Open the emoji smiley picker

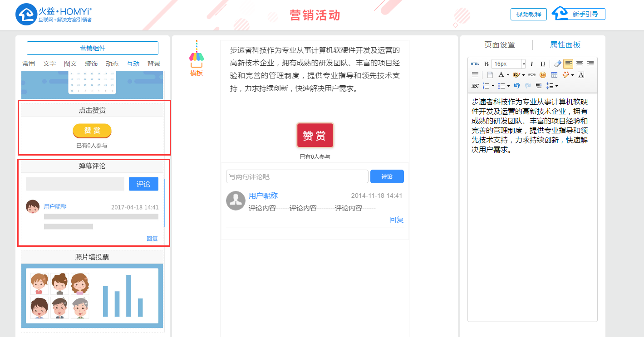pyautogui.click(x=542, y=75)
